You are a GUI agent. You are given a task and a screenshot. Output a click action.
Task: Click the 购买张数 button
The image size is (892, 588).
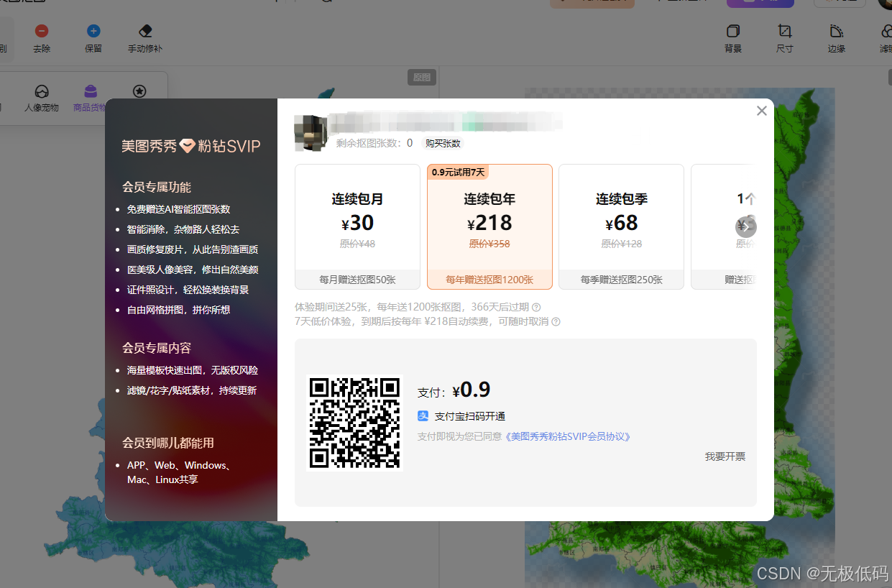click(x=443, y=143)
